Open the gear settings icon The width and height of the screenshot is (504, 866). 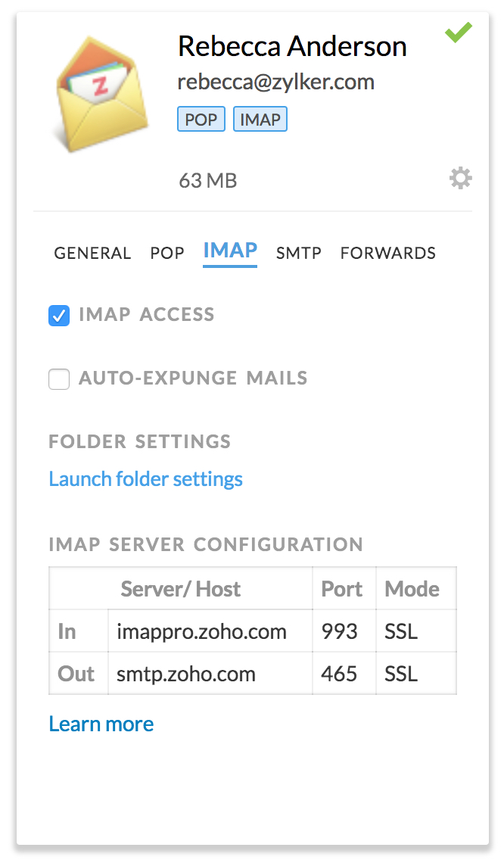(460, 179)
